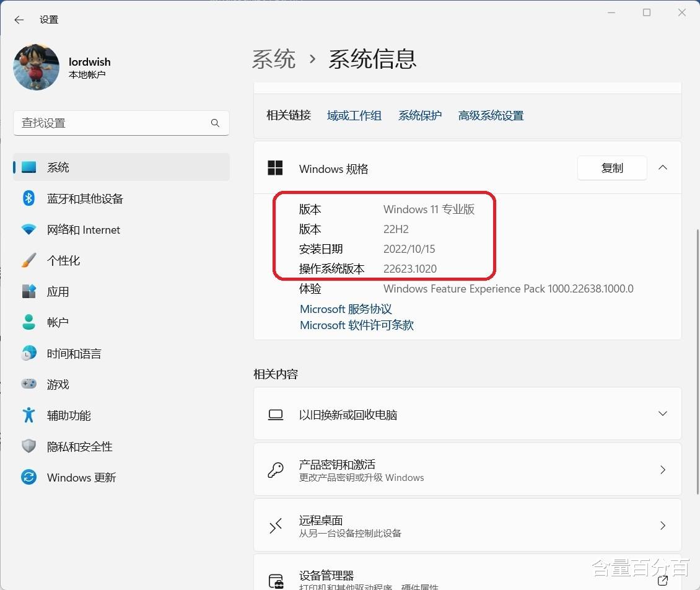Click the 隐私和安全性 shield icon

point(29,446)
